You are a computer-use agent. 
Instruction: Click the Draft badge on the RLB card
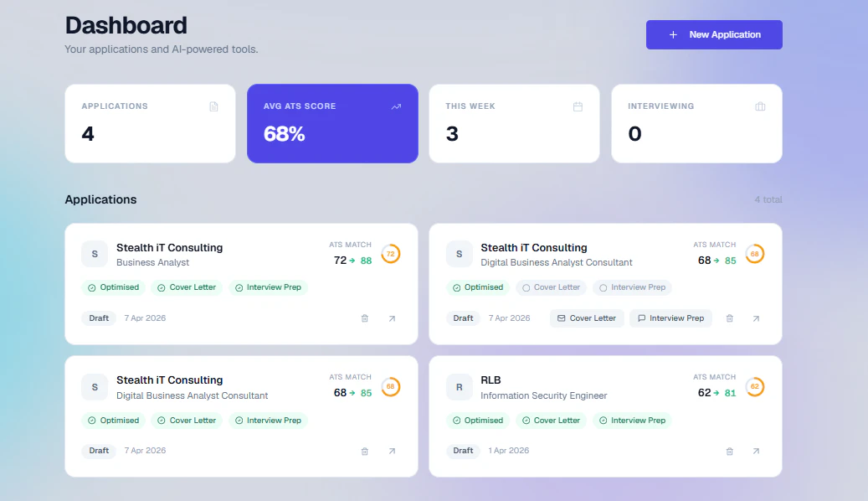click(463, 450)
